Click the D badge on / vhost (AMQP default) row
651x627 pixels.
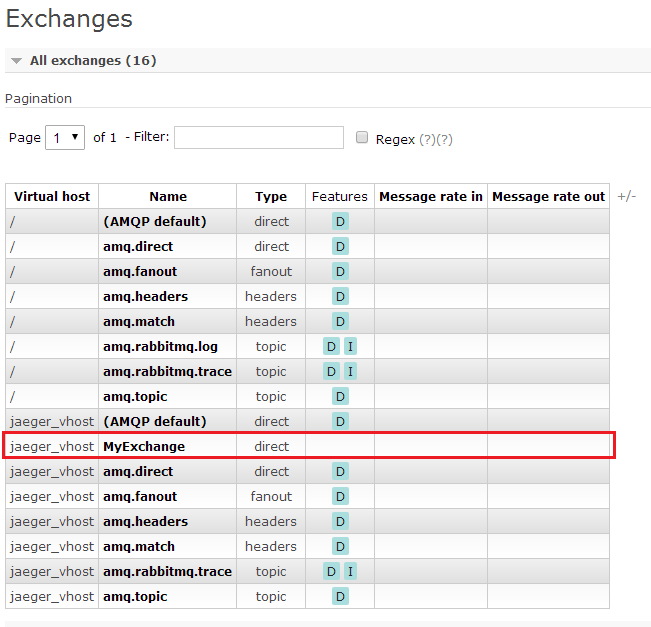pos(340,221)
